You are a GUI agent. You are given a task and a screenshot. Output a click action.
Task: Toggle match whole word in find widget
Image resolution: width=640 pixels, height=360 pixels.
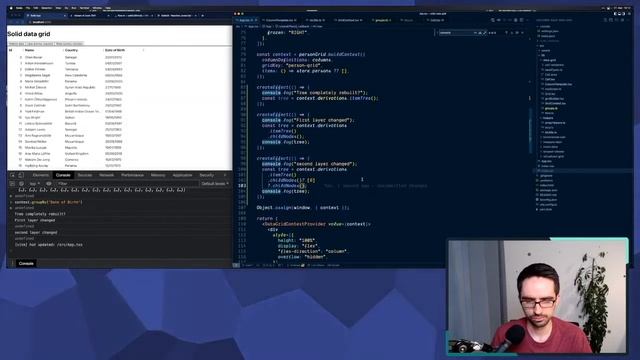(480, 33)
